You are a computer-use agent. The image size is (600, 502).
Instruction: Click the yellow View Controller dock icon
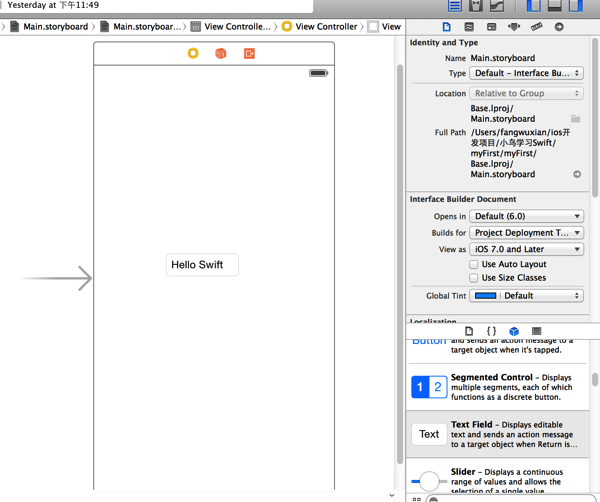193,53
